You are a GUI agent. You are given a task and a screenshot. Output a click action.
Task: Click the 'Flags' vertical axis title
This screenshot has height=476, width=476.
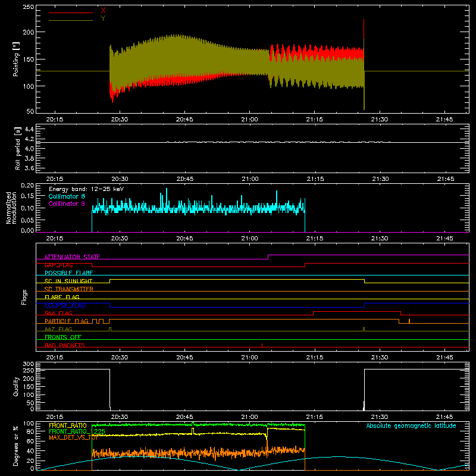[24, 297]
